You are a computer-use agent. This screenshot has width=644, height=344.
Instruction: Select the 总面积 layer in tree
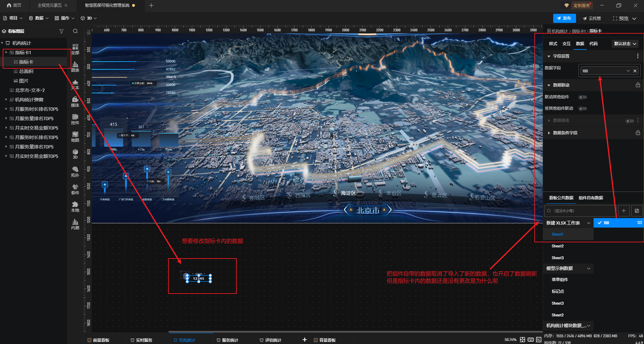(26, 71)
